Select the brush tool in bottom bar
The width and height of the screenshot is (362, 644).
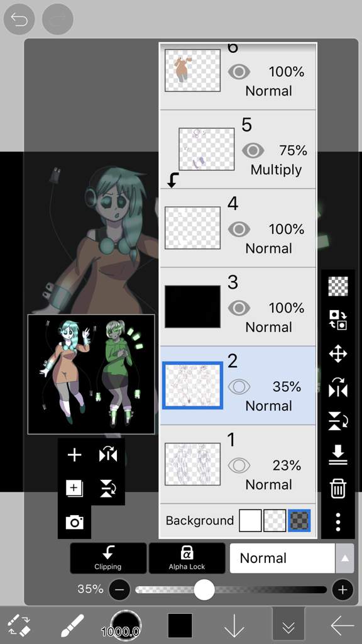[72, 626]
